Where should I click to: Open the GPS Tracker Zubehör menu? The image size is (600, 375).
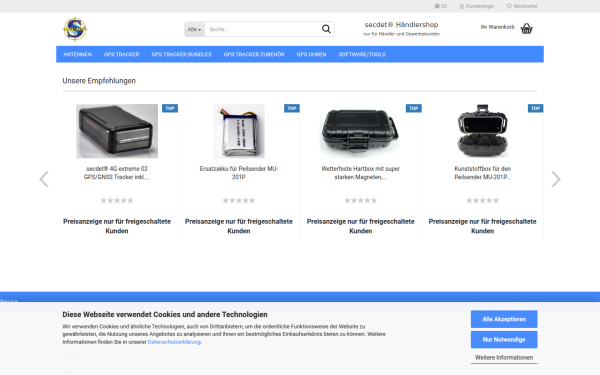[x=254, y=54]
